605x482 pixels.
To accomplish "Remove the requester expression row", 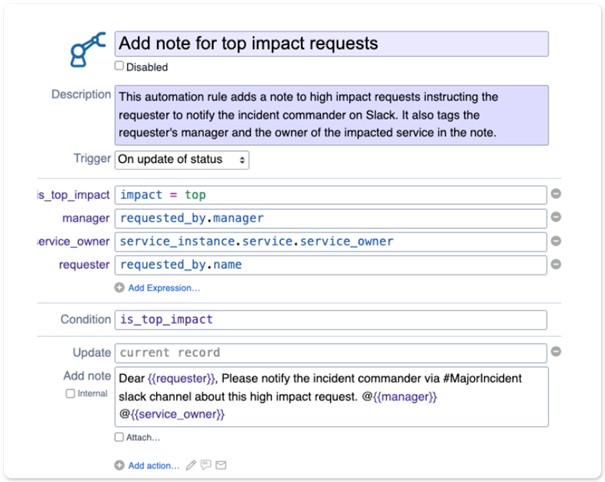I will 556,264.
